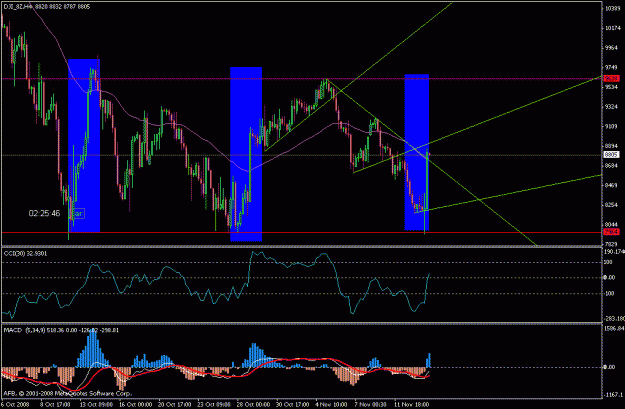The height and width of the screenshot is (409, 625).
Task: Click the 20 Oct 17:00 date label
Action: [175, 404]
